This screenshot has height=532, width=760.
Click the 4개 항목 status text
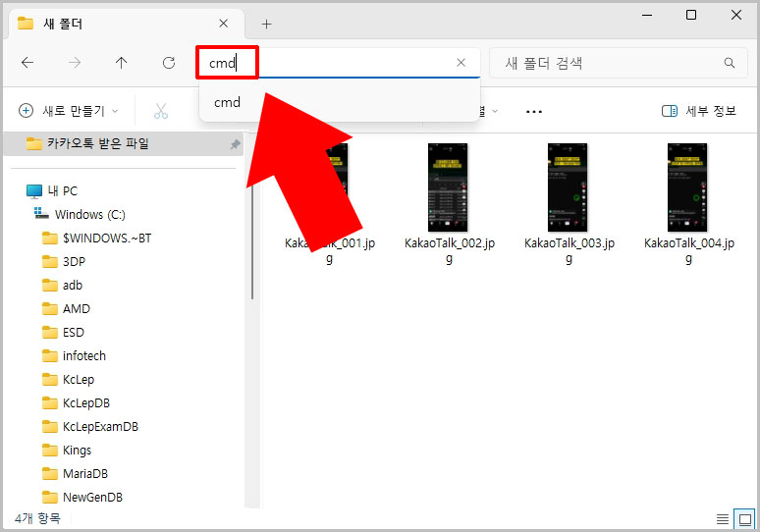37,518
